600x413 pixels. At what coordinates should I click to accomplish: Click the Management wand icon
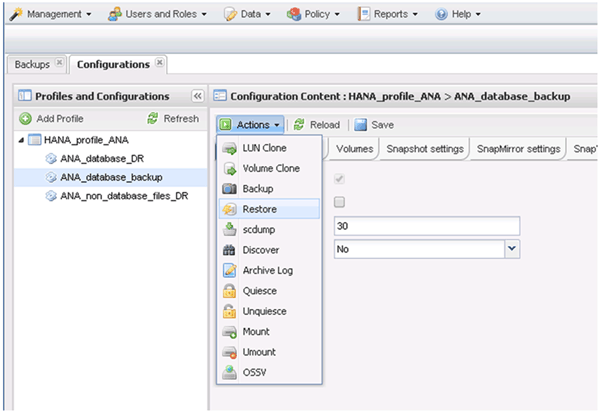[x=16, y=15]
